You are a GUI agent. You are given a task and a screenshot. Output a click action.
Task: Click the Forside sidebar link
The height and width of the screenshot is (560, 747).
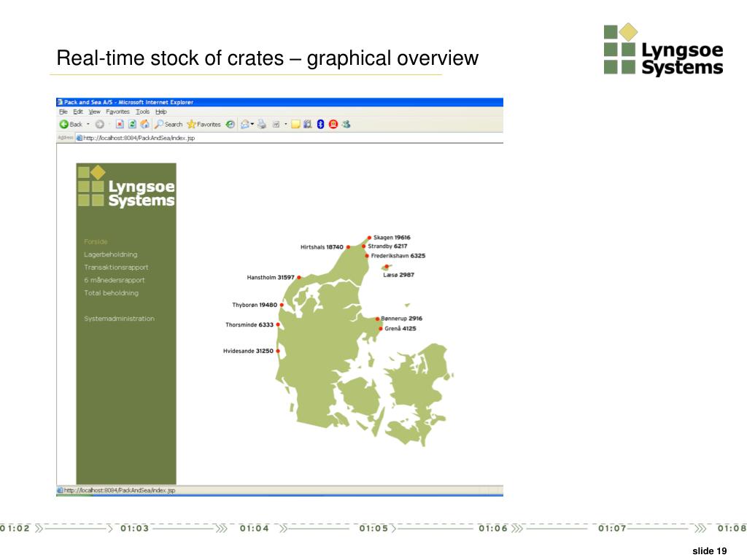[x=96, y=242]
